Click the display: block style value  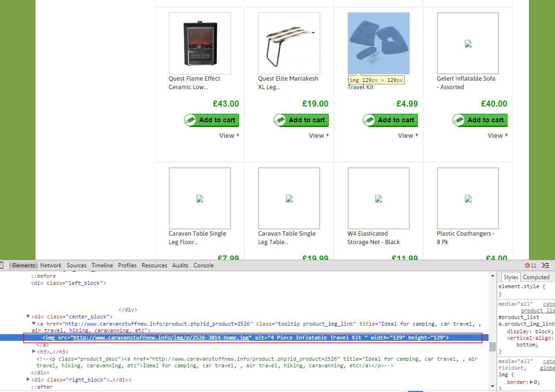tap(543, 331)
